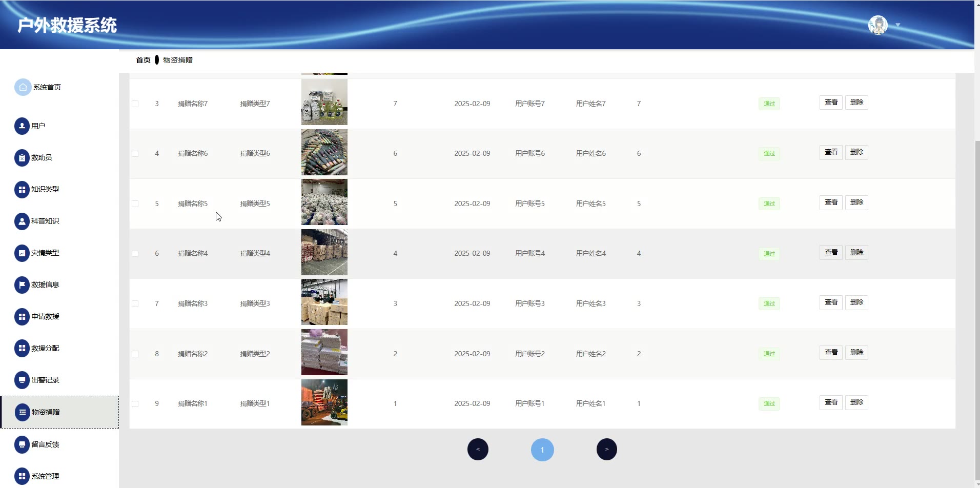Select the checkbox for 捐赠名称4 row
The image size is (980, 488).
coord(135,253)
